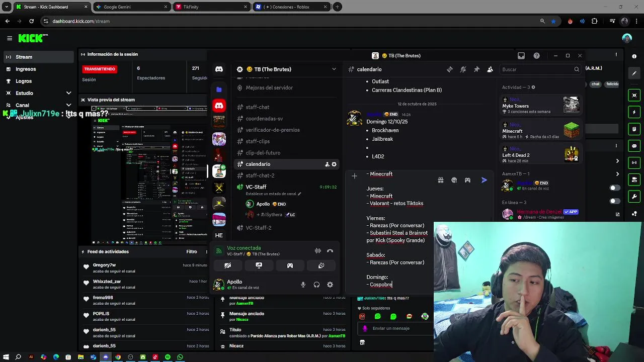Expand TB (The Brutes) server dropdown

click(x=334, y=69)
